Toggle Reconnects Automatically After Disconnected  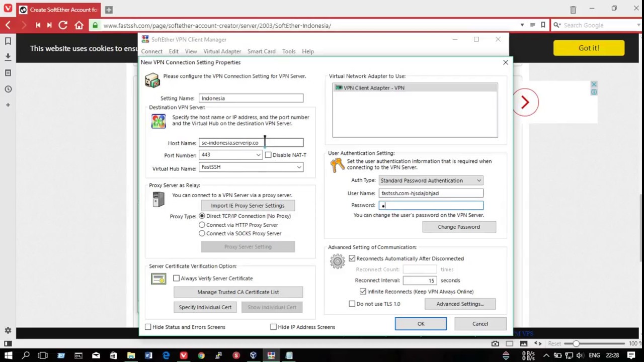click(x=352, y=258)
